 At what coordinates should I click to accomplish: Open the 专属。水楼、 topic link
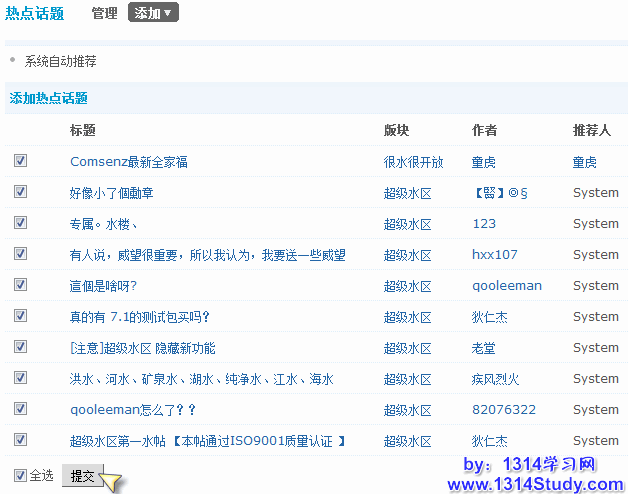[104, 224]
